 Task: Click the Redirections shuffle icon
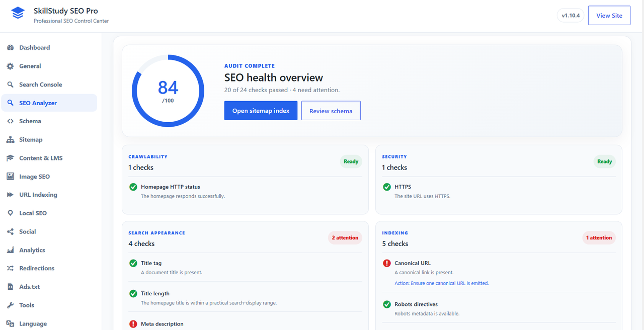point(10,269)
